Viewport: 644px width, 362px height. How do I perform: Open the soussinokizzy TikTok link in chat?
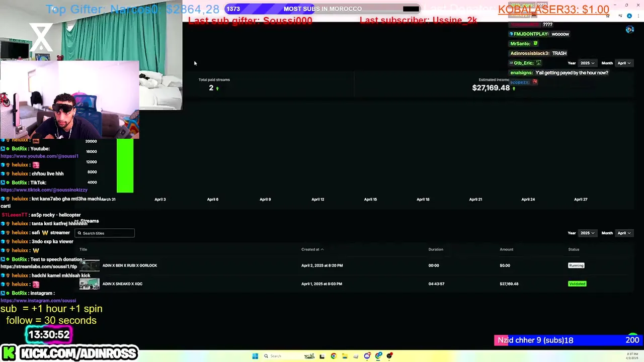(x=44, y=190)
